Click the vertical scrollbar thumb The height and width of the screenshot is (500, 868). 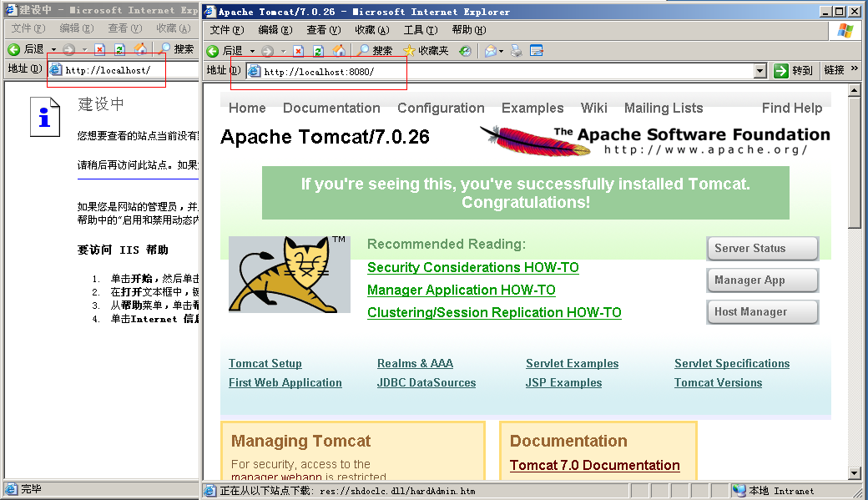pos(855,162)
